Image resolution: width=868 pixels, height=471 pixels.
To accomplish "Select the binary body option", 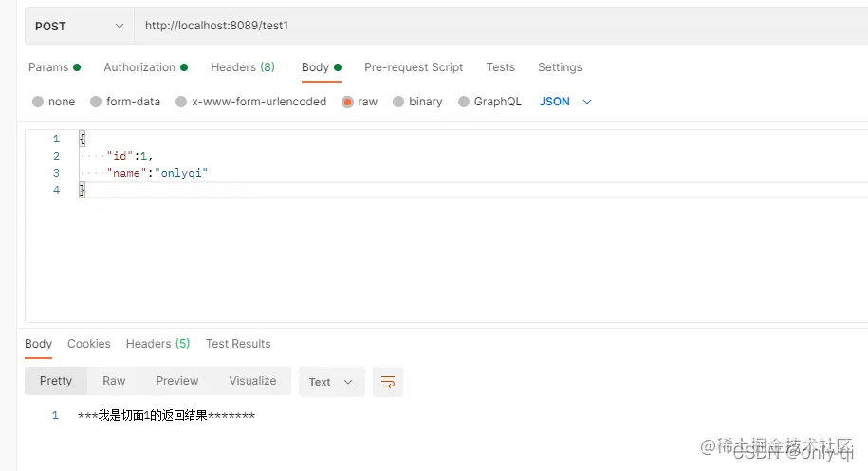I will click(x=417, y=102).
